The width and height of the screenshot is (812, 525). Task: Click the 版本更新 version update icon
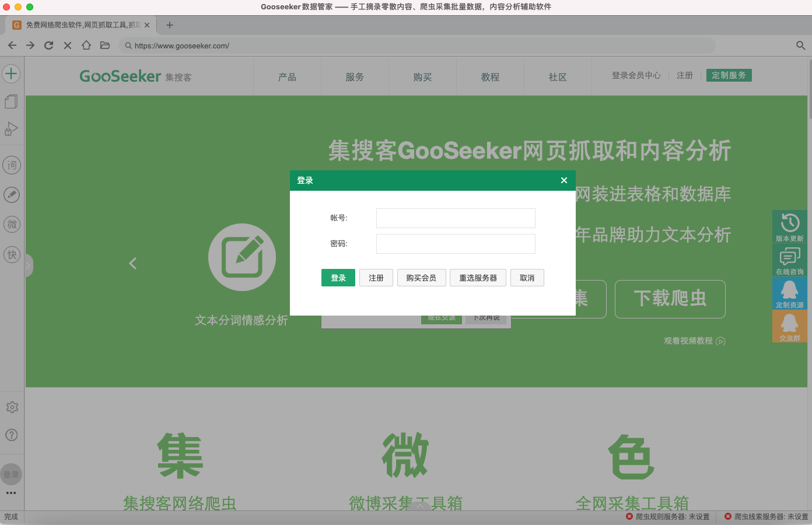[790, 226]
